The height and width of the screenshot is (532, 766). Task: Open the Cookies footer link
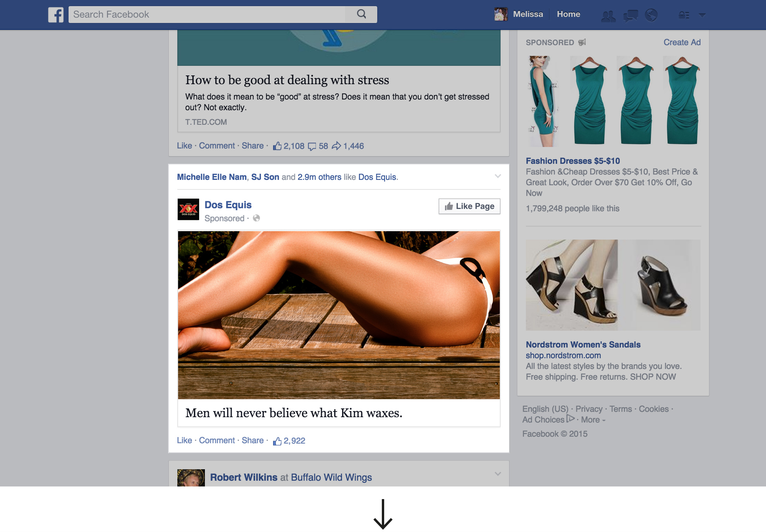653,409
